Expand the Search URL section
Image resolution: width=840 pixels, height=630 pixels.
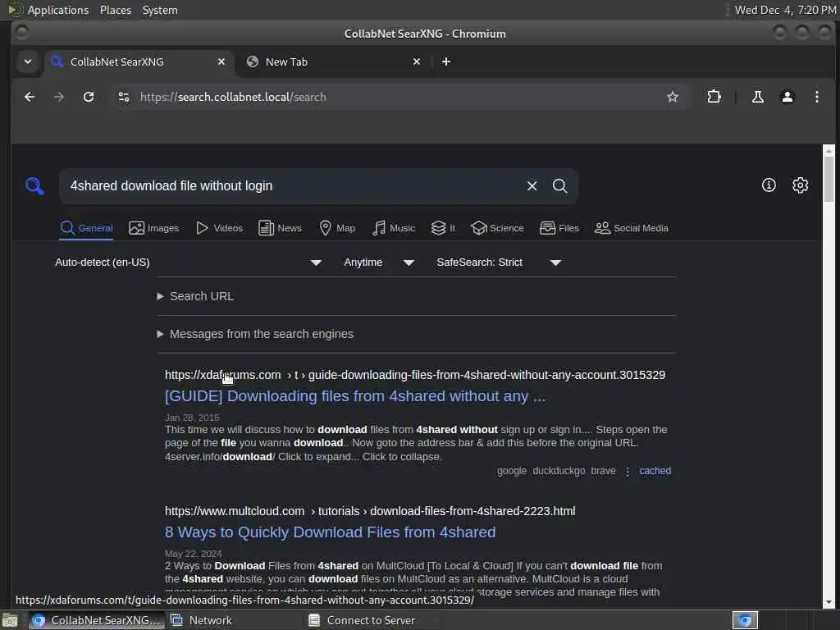coord(195,296)
